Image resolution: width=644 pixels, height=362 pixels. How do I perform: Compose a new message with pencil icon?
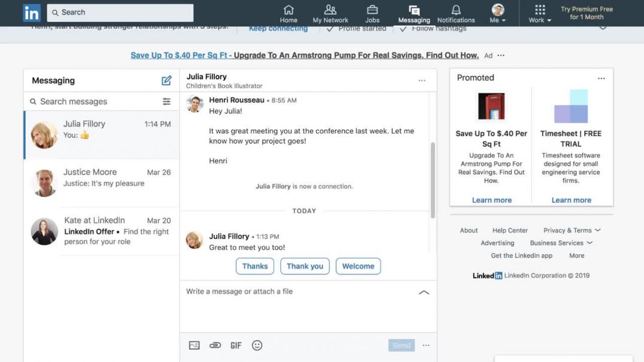point(166,80)
